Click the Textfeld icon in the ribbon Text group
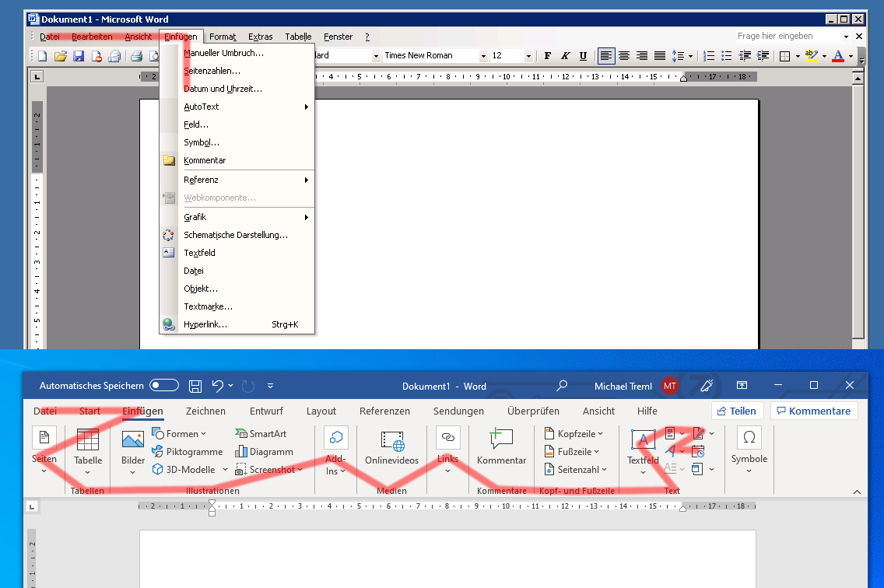The image size is (884, 588). pyautogui.click(x=644, y=439)
